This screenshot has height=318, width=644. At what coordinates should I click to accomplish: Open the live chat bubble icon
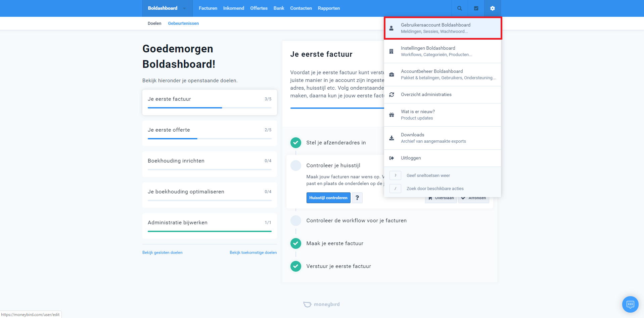point(630,304)
